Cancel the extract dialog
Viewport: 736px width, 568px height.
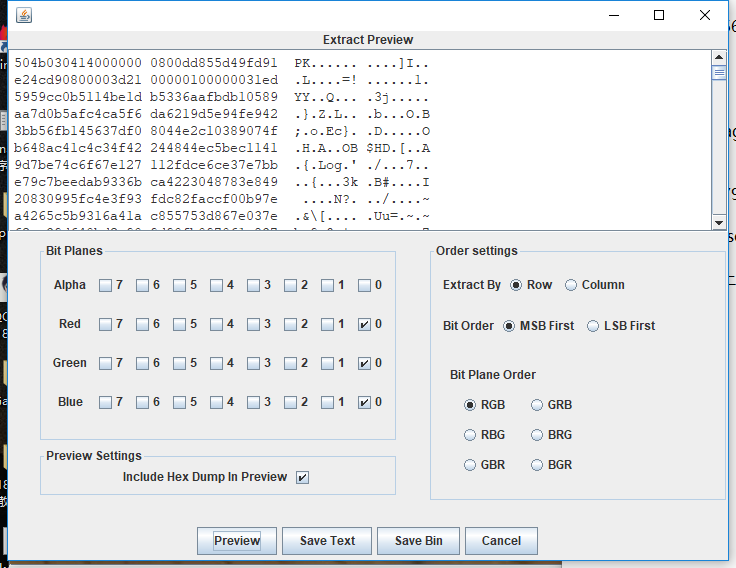pos(501,541)
